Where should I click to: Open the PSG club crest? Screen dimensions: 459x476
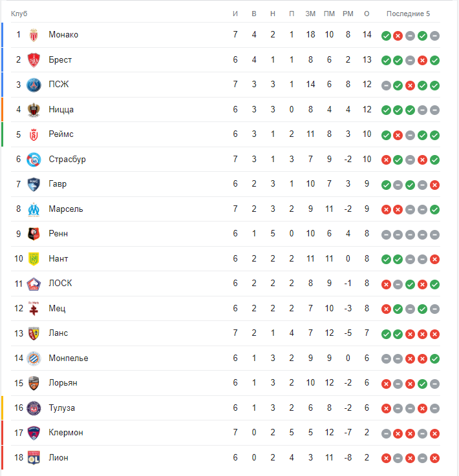click(x=34, y=85)
